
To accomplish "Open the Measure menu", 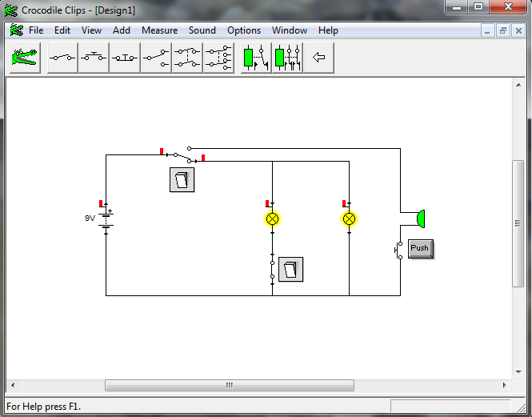I will coord(159,30).
